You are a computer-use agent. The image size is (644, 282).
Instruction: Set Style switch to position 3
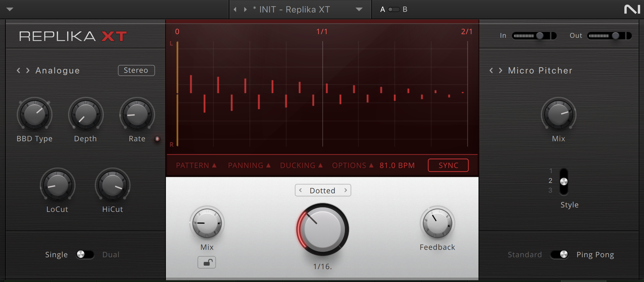[551, 190]
